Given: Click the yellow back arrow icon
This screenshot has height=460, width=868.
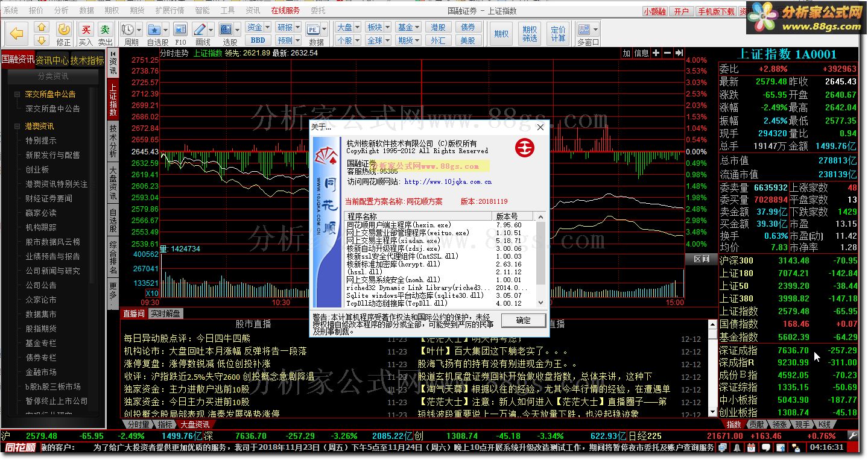Looking at the screenshot, I should (x=17, y=33).
